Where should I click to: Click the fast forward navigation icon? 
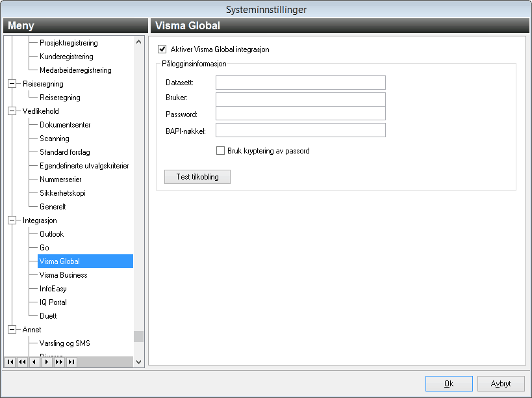59,362
